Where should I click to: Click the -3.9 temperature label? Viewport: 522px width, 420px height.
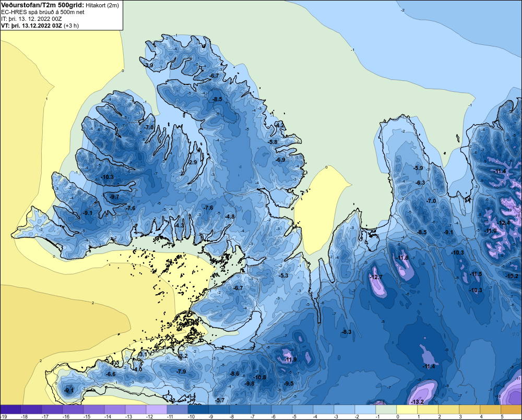click(148, 65)
